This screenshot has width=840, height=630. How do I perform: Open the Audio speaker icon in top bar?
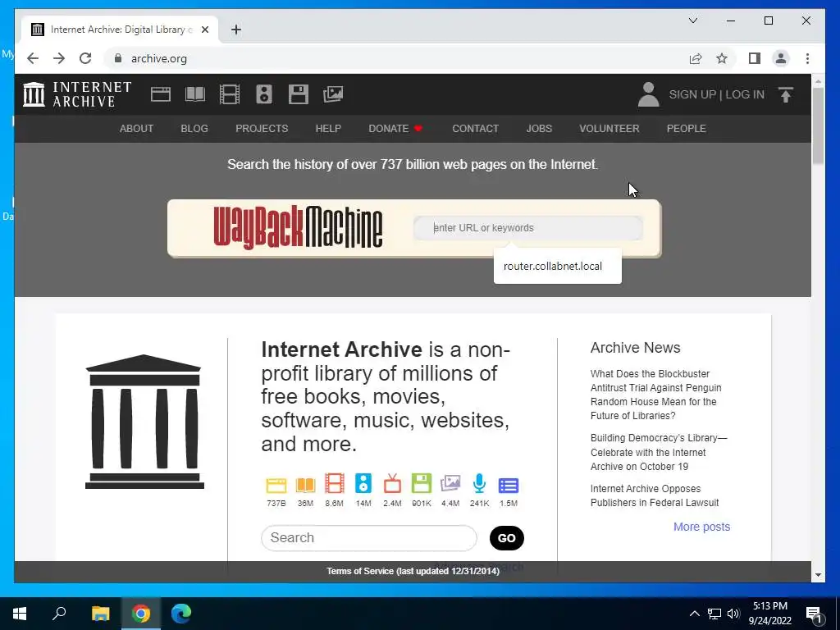pos(264,94)
